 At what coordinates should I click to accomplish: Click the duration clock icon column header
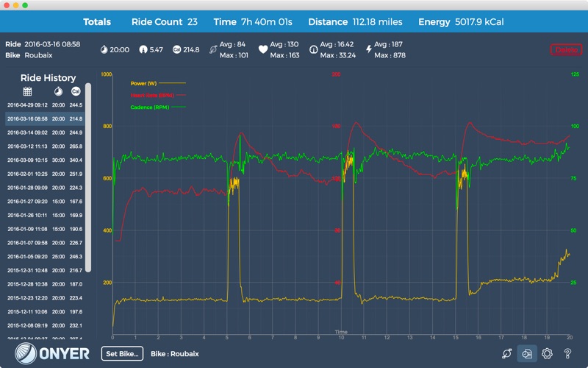click(x=58, y=91)
